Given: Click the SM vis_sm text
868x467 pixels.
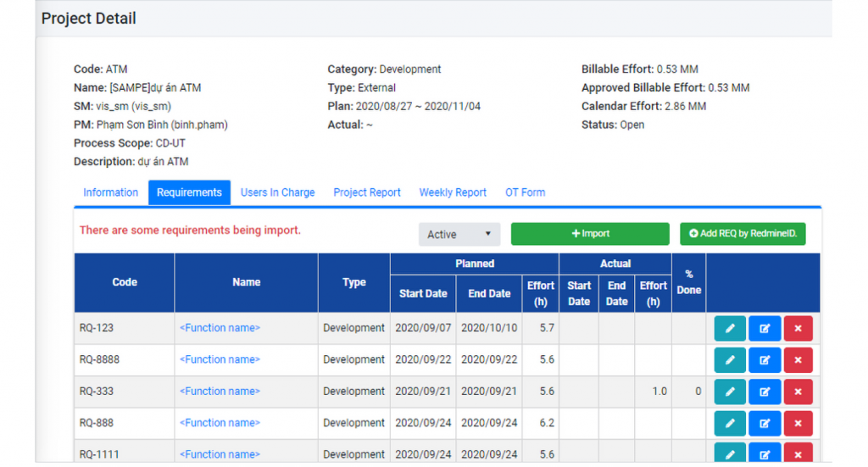Looking at the screenshot, I should coord(122,106).
